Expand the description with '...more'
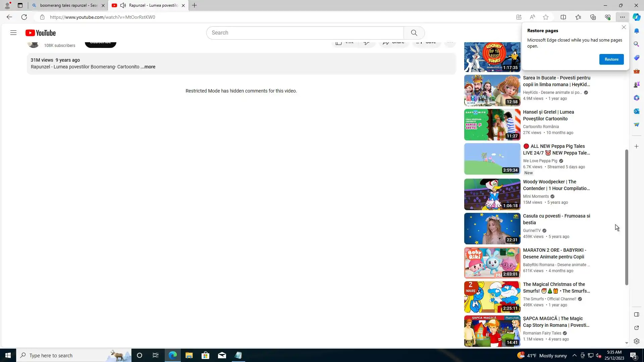 (148, 67)
